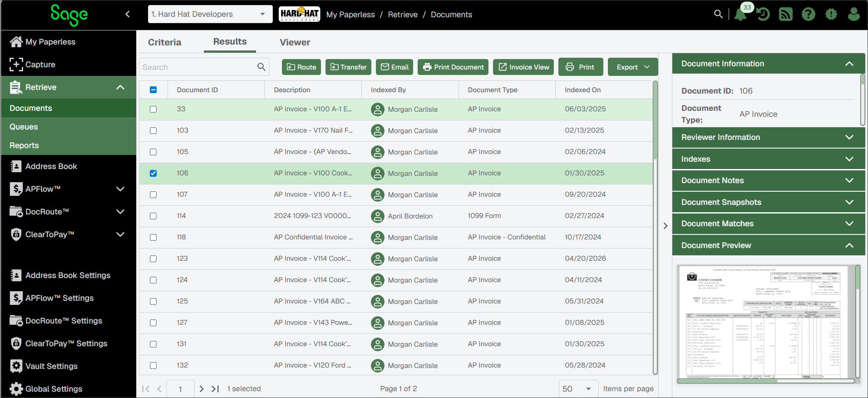
Task: Open the history clock icon
Action: point(763,15)
